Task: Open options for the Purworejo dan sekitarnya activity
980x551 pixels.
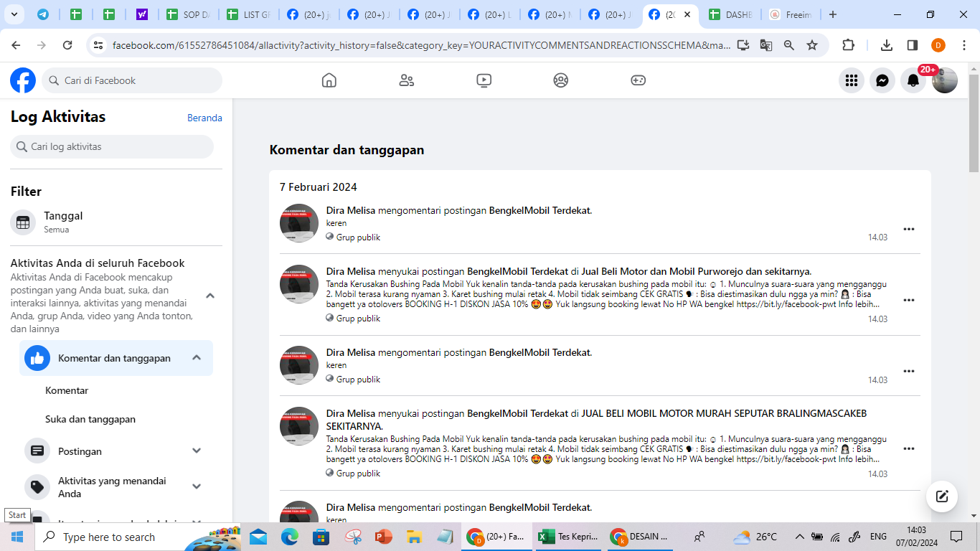Action: (909, 300)
